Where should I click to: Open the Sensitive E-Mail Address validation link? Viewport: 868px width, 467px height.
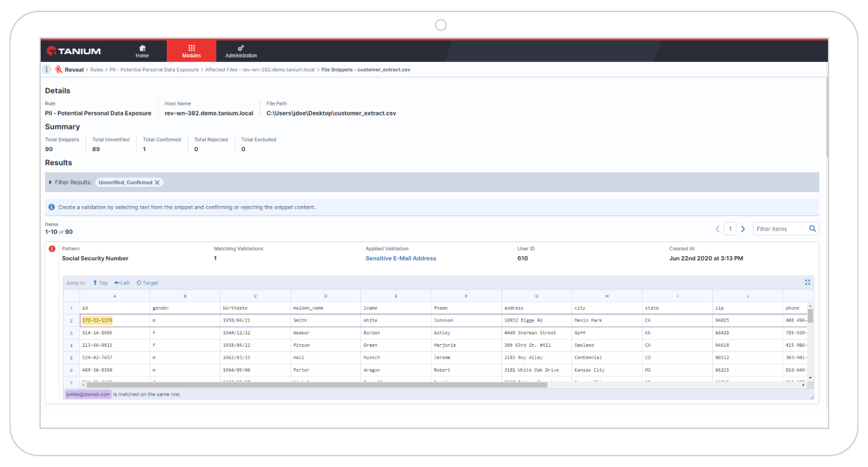(401, 258)
